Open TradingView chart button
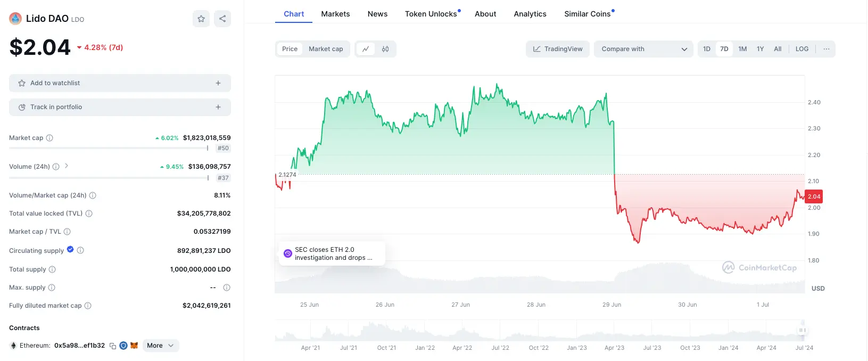Image resolution: width=868 pixels, height=361 pixels. pos(557,49)
